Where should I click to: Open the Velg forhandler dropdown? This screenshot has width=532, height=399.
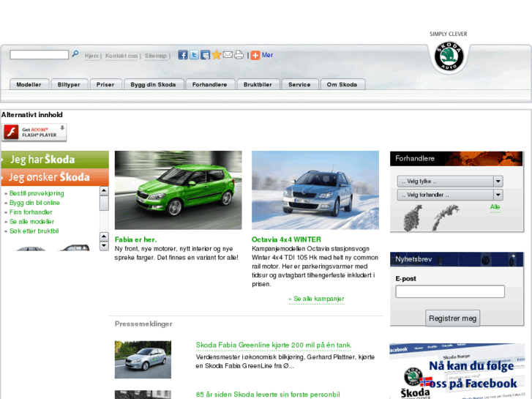(450, 195)
